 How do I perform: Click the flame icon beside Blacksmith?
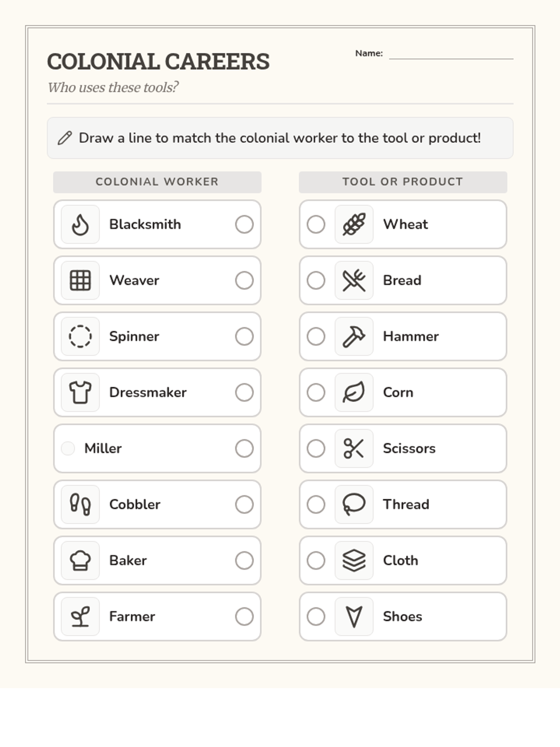[80, 225]
